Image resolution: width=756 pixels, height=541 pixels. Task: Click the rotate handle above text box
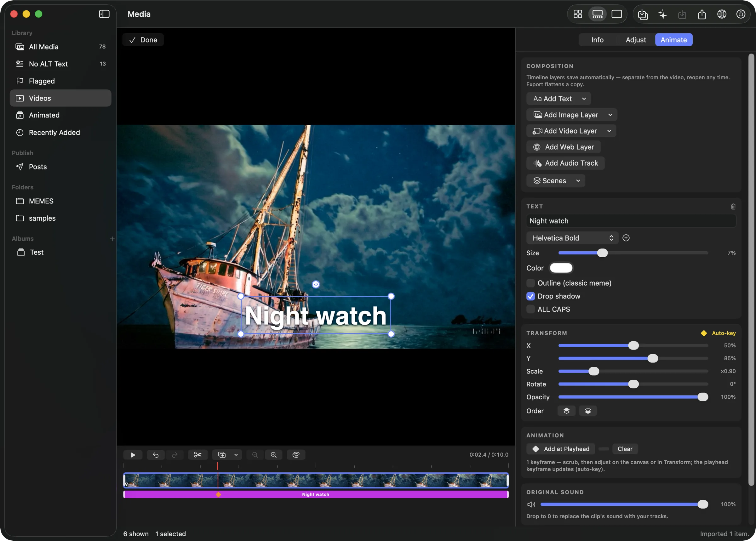click(x=316, y=284)
